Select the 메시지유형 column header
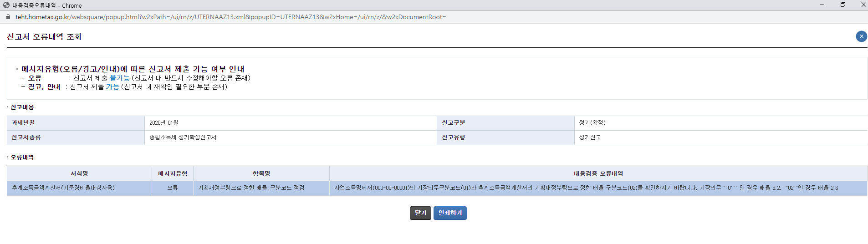Viewport: 868px width, 244px height. click(x=173, y=174)
